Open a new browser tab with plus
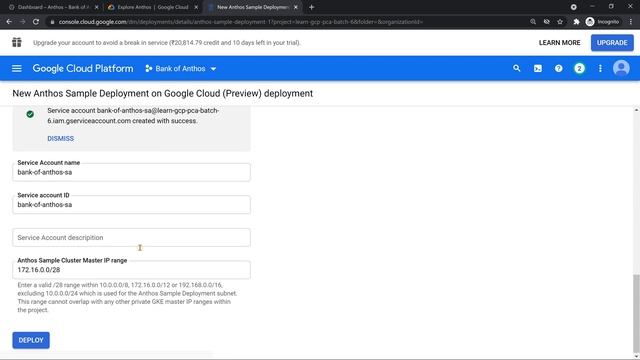The height and width of the screenshot is (360, 640). point(311,7)
